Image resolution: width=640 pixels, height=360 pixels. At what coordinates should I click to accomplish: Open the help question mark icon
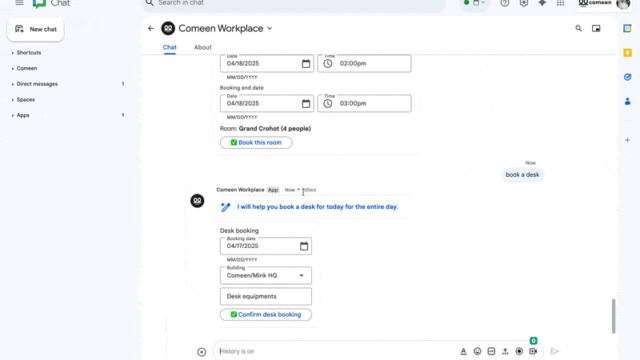click(504, 3)
